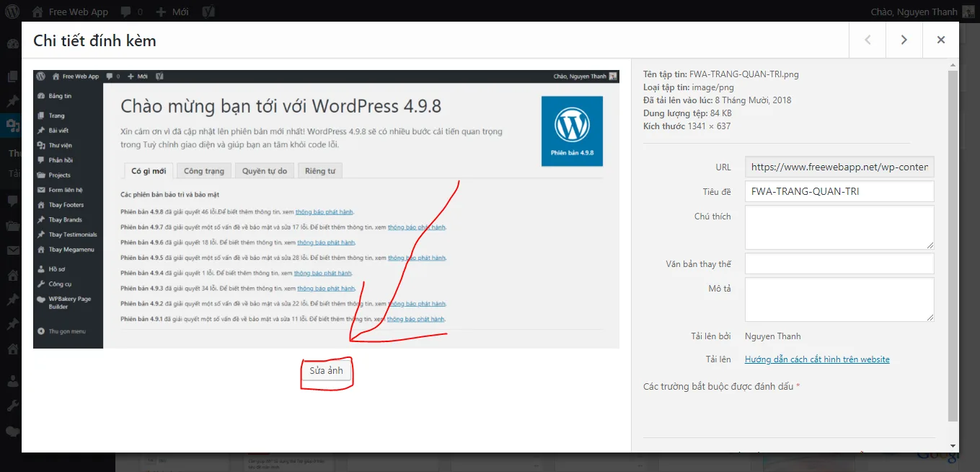Image resolution: width=980 pixels, height=472 pixels.
Task: Open the tools wrench icon in the sidebar
Action: click(x=12, y=406)
